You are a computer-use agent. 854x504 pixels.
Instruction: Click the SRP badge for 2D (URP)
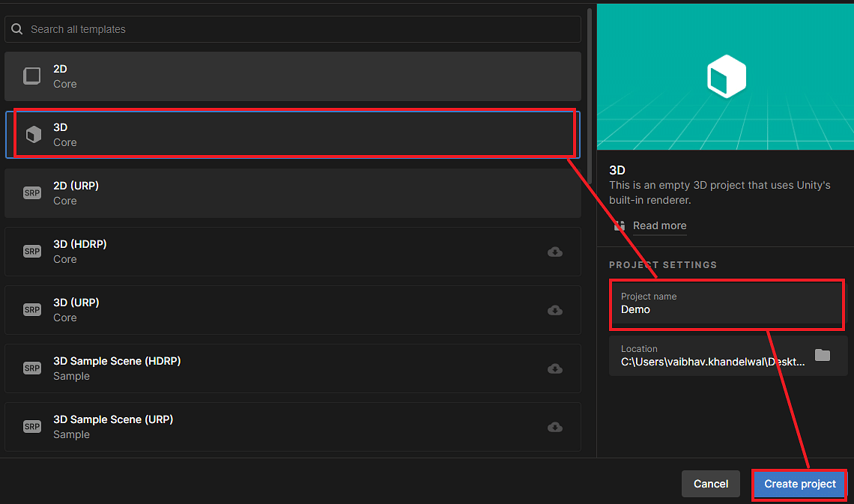(32, 193)
